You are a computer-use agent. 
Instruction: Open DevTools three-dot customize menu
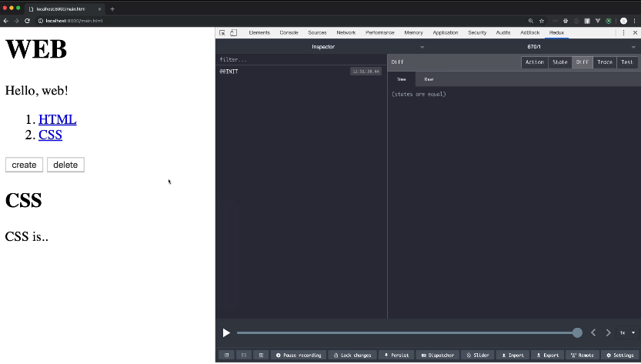[623, 33]
